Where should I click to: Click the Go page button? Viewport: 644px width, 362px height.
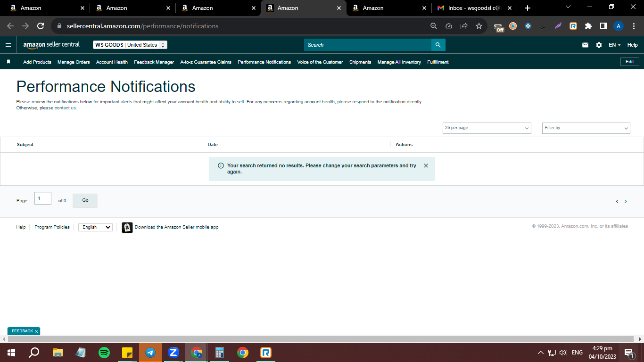(x=85, y=200)
